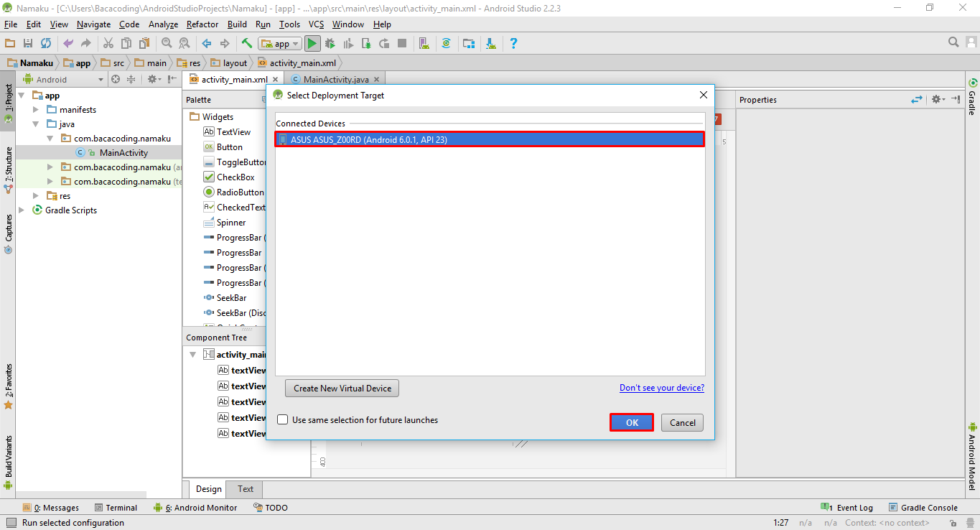Click the layout breadcrumb folder
This screenshot has height=530, width=980.
[229, 62]
